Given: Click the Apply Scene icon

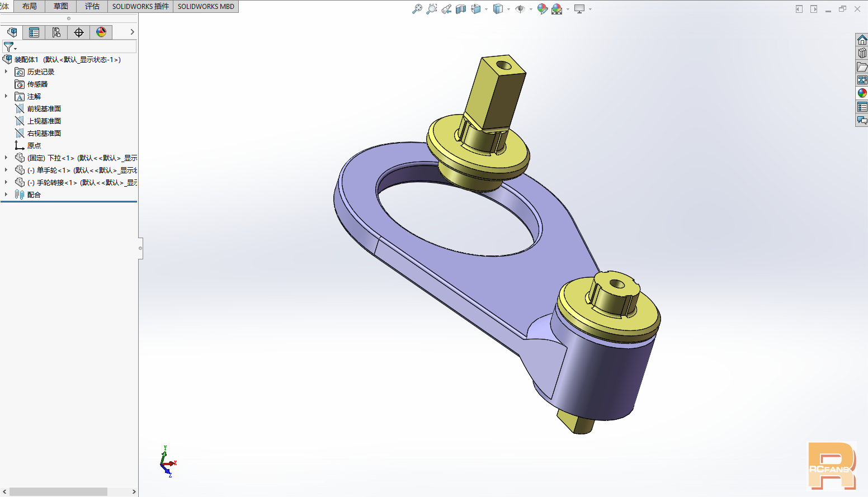Looking at the screenshot, I should pyautogui.click(x=557, y=9).
